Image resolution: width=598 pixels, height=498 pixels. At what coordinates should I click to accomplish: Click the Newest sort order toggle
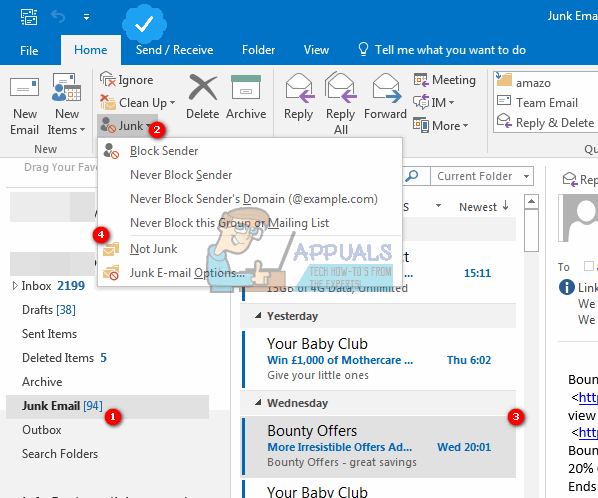click(484, 207)
